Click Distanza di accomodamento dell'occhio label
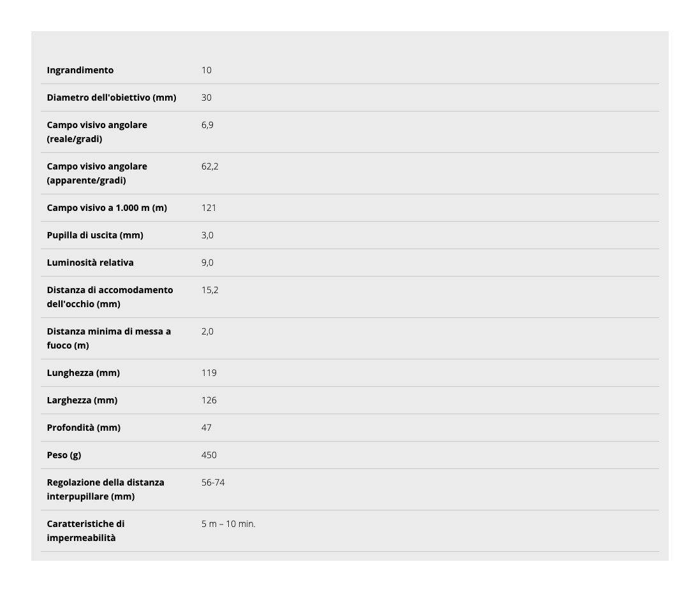The height and width of the screenshot is (592, 700). 110,297
